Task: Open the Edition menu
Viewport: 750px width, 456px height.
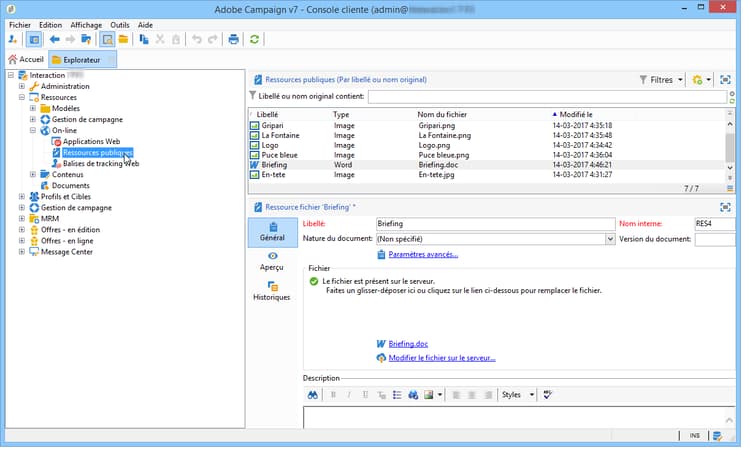Action: (x=50, y=25)
